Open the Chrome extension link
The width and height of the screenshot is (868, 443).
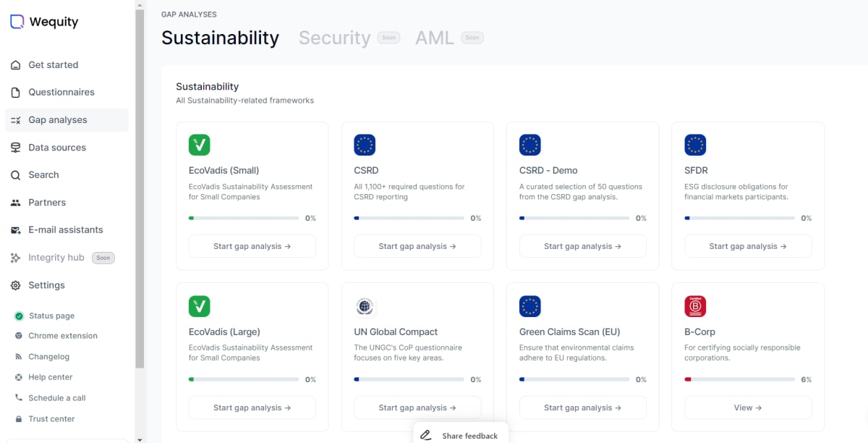tap(63, 336)
